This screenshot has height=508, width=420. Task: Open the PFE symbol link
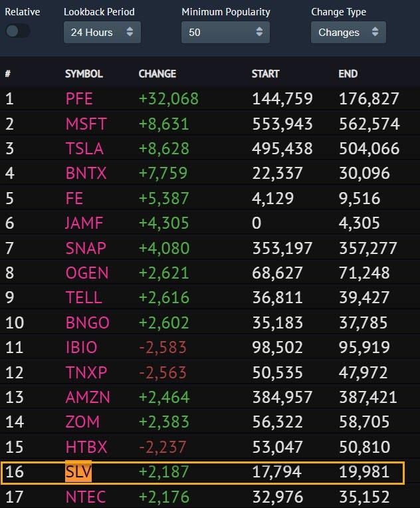(79, 99)
